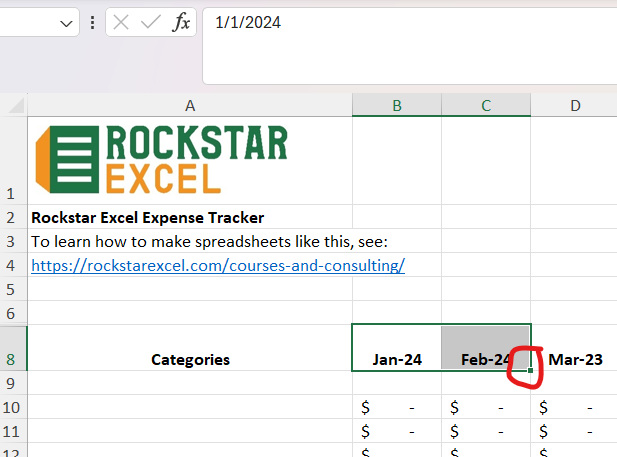Screen dimensions: 617x457
Task: Select the Mar-23 header cell
Action: pyautogui.click(x=575, y=359)
